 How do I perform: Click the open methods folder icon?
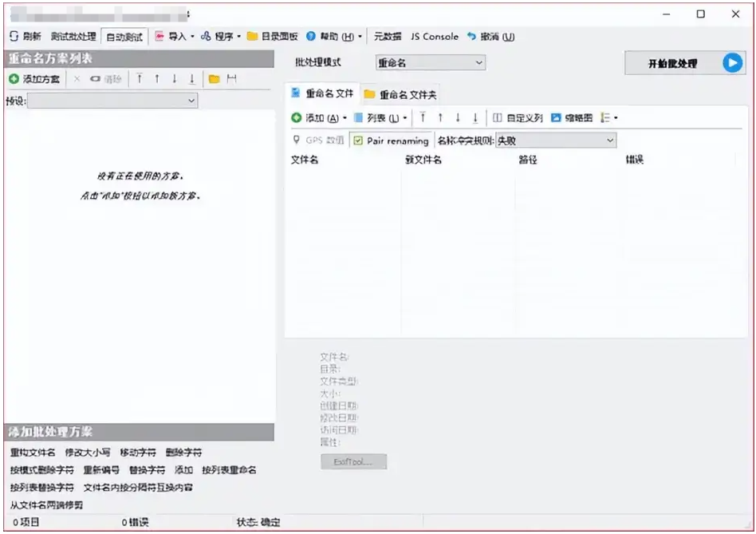point(214,79)
